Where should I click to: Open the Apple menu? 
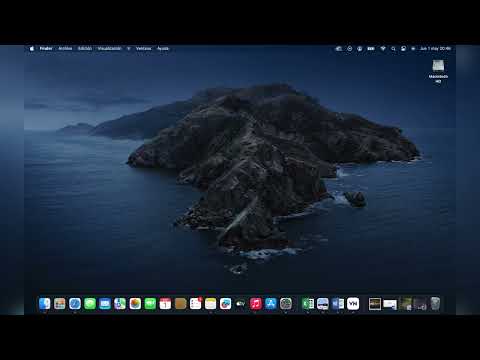click(32, 49)
